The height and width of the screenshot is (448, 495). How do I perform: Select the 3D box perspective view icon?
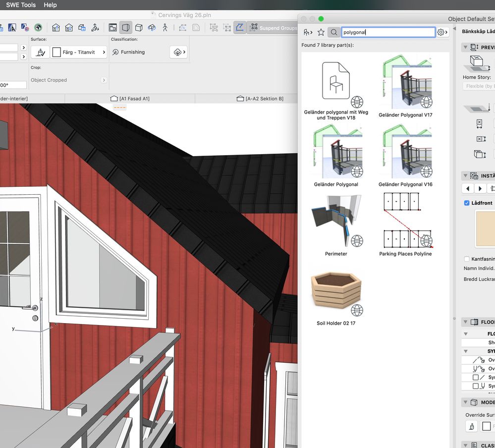[x=139, y=28]
